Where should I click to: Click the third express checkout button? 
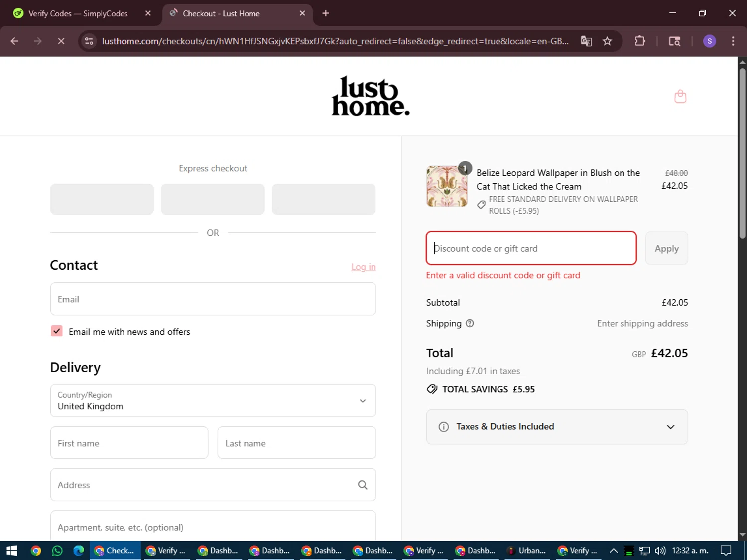click(324, 199)
